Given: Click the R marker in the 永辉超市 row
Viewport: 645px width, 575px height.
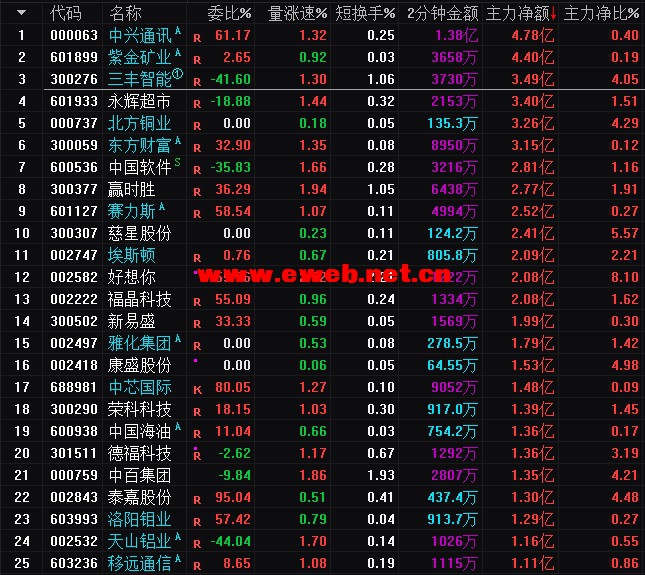Looking at the screenshot, I should click(197, 104).
